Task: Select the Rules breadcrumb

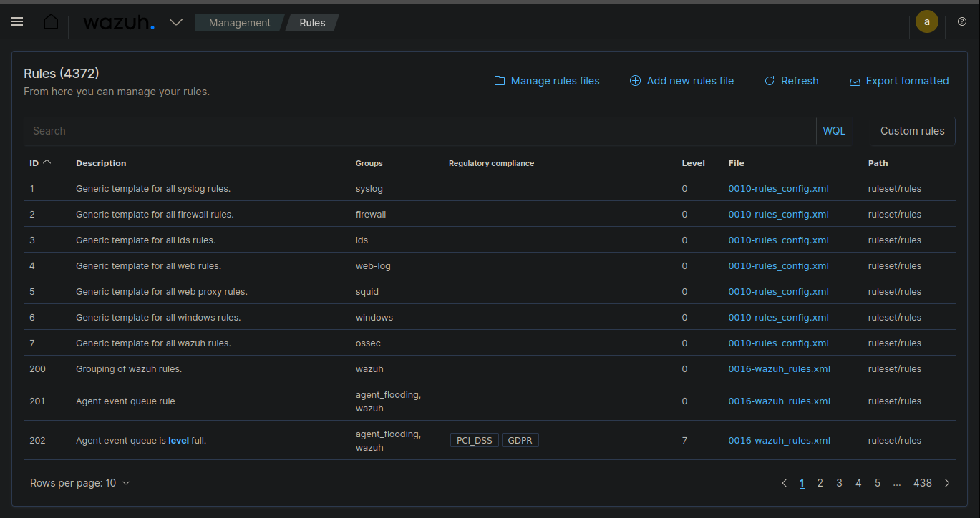Action: pyautogui.click(x=312, y=23)
